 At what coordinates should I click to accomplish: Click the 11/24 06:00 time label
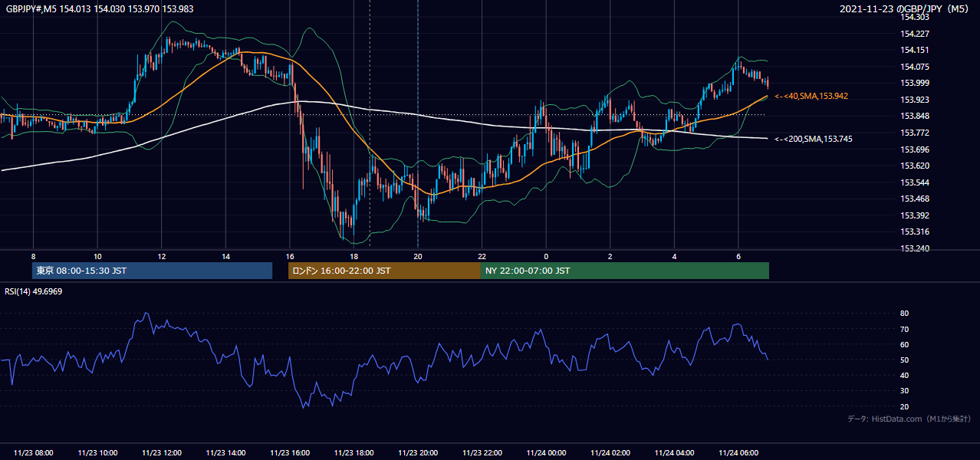click(x=738, y=453)
